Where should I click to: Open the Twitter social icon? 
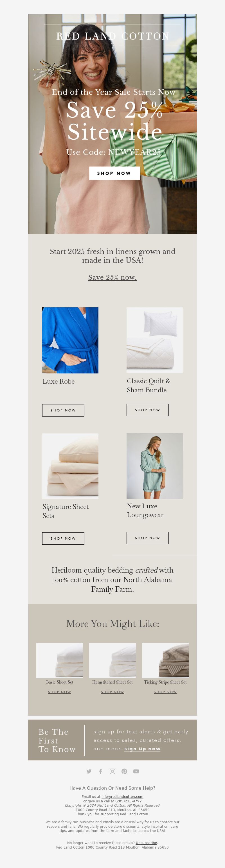[89, 771]
